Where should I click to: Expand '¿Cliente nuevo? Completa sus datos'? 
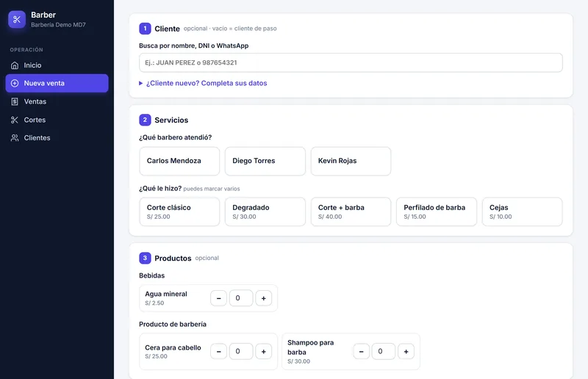[203, 83]
